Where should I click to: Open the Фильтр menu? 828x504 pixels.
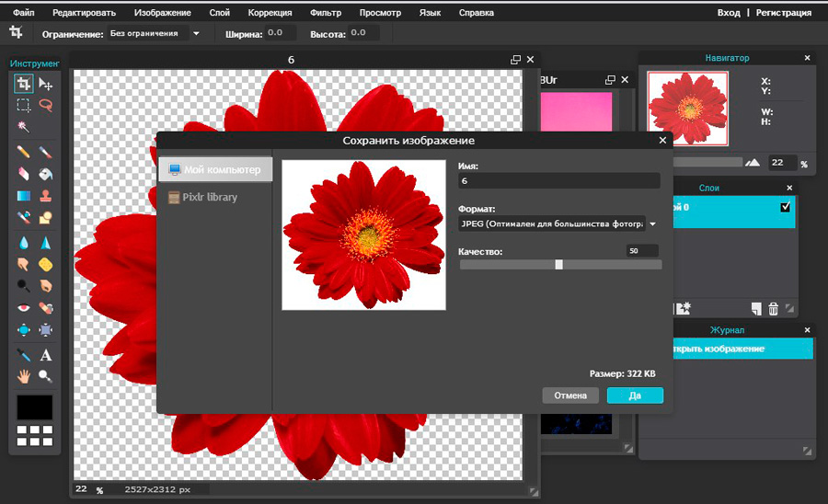click(326, 13)
